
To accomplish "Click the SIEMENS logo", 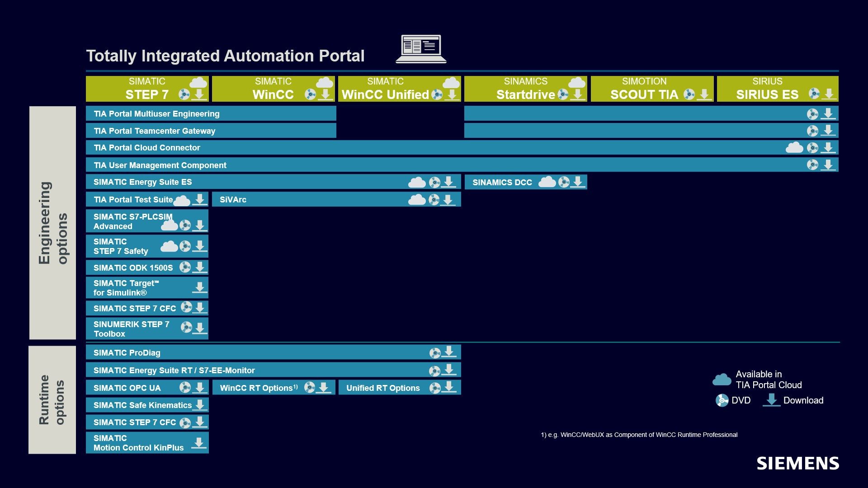I will (x=798, y=464).
